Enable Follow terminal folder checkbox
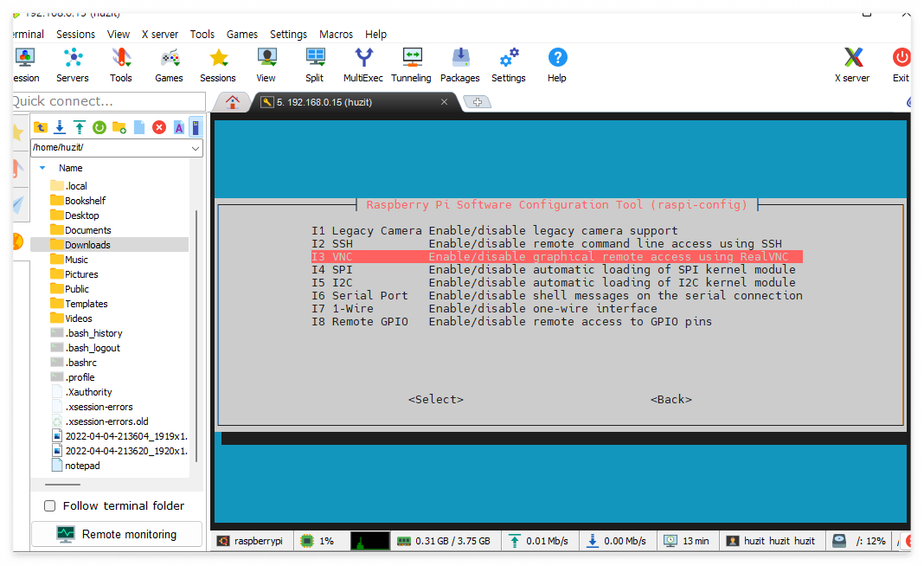The width and height of the screenshot is (924, 566). pyautogui.click(x=50, y=506)
